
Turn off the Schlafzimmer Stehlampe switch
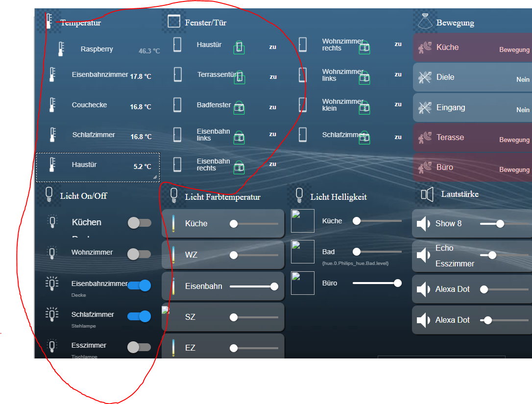coord(139,316)
